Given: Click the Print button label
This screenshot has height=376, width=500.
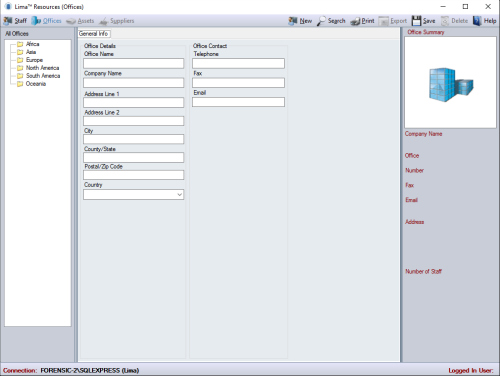Looking at the screenshot, I should coord(368,21).
